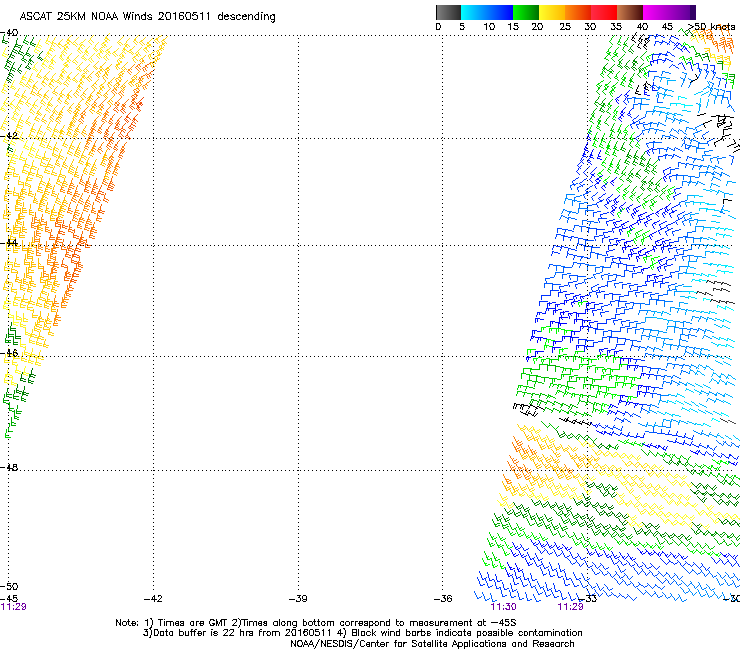Screen dimensions: 740x650
Task: Select the longitude axis label '-39'
Action: coord(298,599)
